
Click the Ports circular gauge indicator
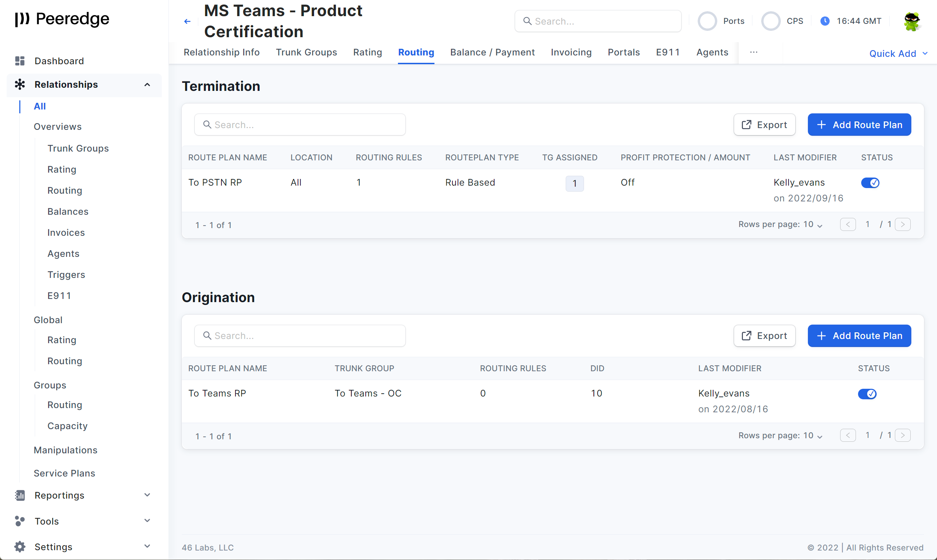[x=707, y=21]
